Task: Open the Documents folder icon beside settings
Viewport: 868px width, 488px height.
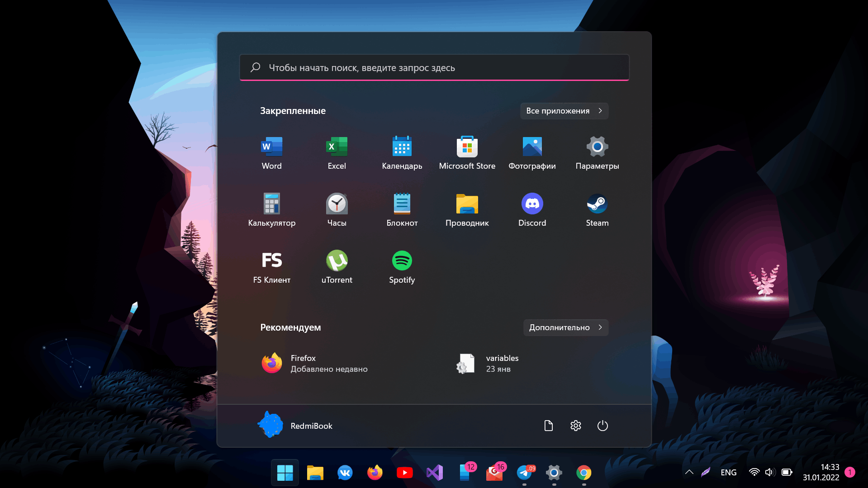Action: [x=548, y=426]
